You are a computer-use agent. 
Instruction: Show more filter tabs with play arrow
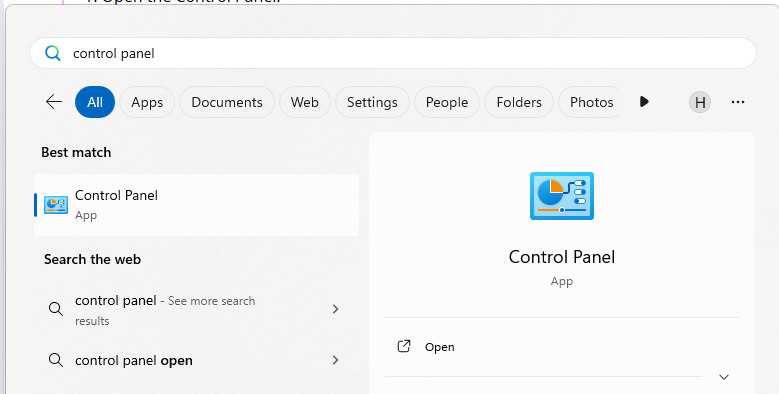click(x=644, y=102)
